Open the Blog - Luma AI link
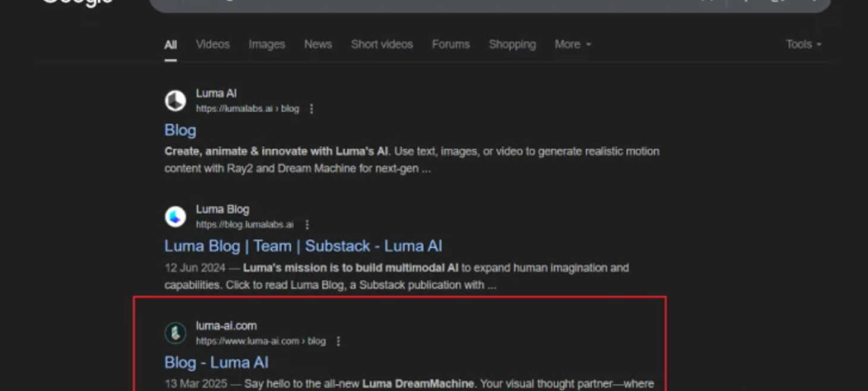Screen dimensions: 868x391 click(x=216, y=362)
